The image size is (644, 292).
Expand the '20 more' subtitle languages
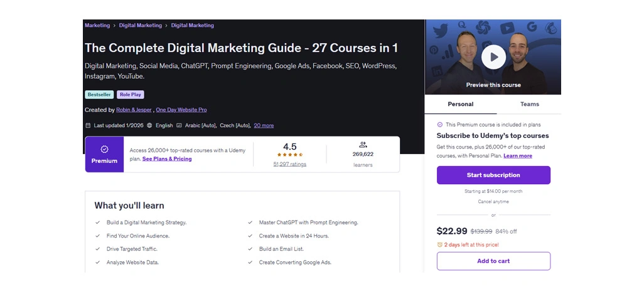(264, 125)
